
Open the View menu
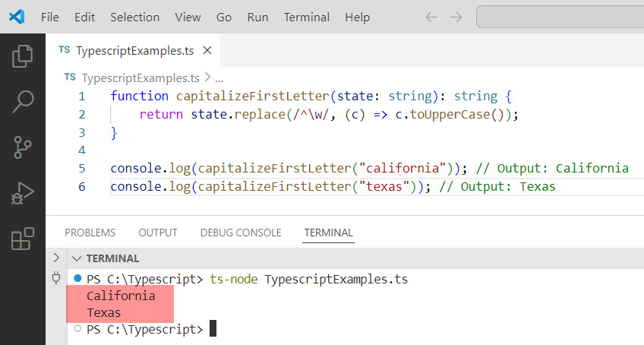pyautogui.click(x=188, y=17)
